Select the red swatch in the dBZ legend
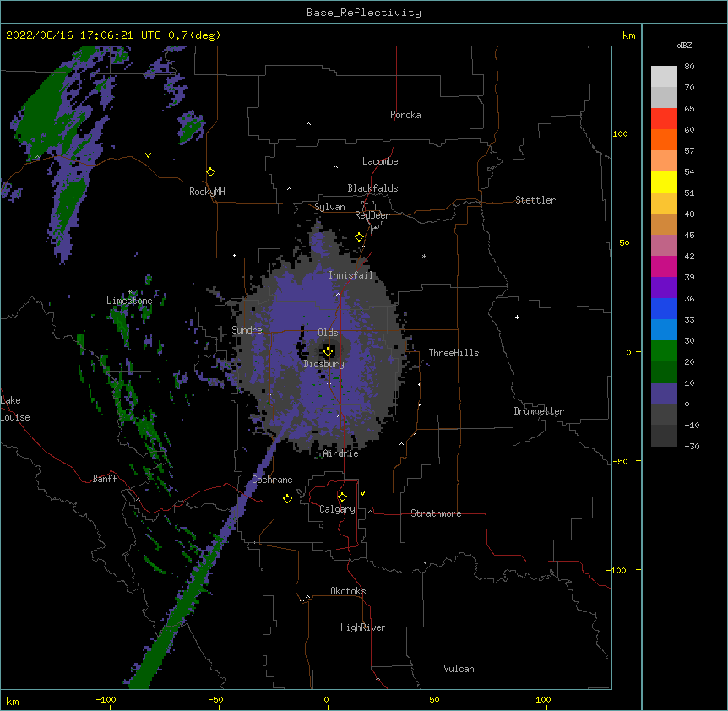728x711 pixels. (664, 118)
